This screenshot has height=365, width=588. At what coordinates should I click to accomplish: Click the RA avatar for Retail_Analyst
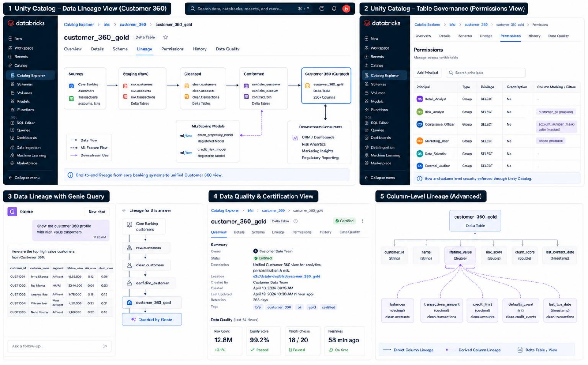420,99
